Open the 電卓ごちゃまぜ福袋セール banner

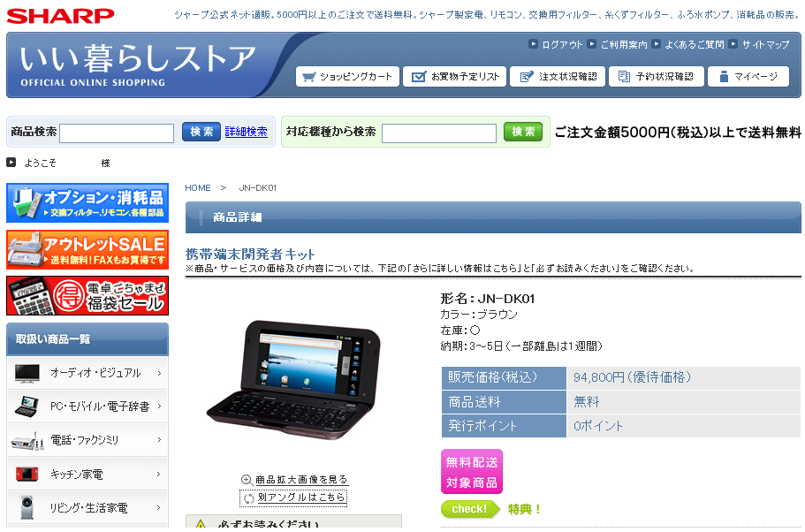(x=87, y=296)
